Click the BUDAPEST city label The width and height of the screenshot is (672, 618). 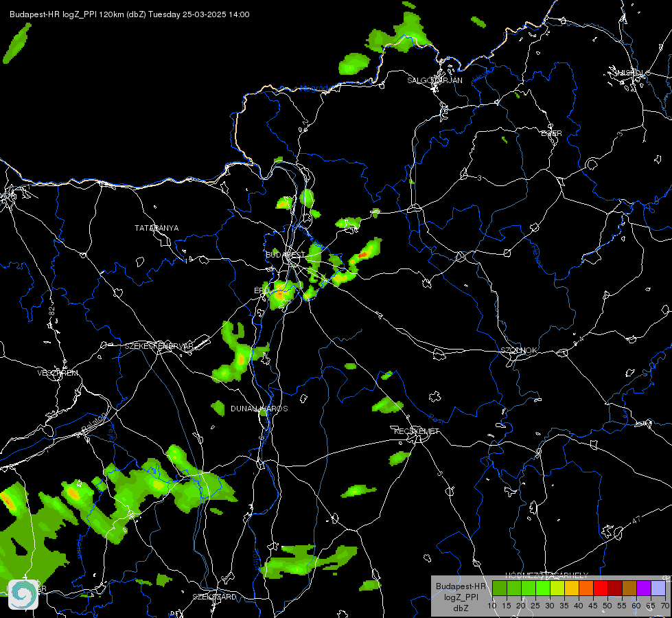(286, 255)
